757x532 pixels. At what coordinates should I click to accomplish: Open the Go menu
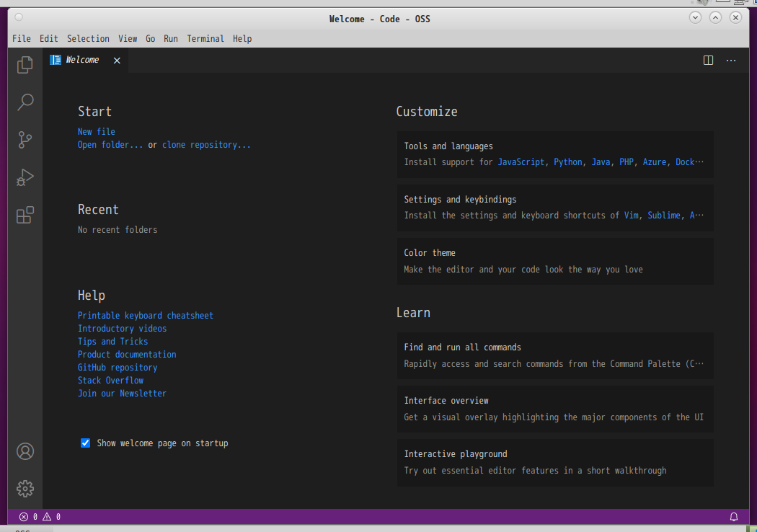[151, 39]
